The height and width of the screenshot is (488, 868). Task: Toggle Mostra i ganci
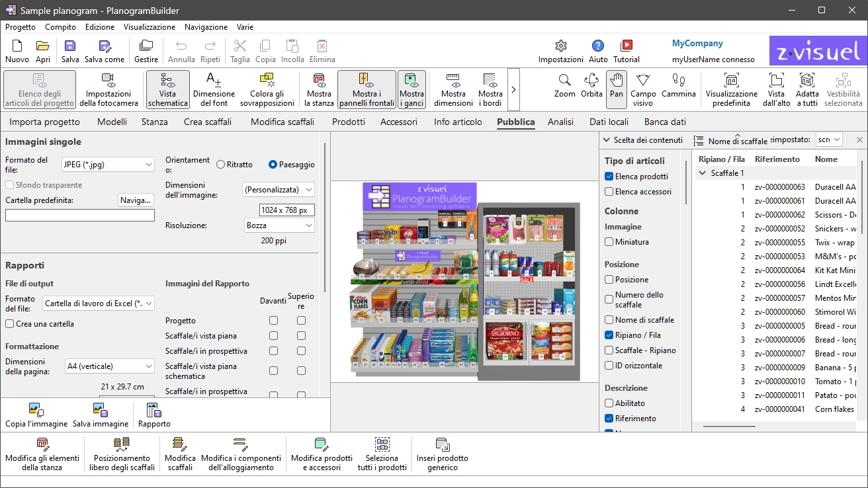[412, 89]
